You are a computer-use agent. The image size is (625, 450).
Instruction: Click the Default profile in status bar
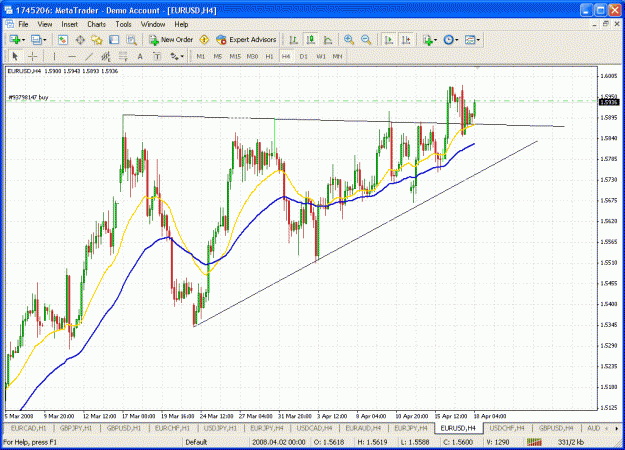click(196, 442)
